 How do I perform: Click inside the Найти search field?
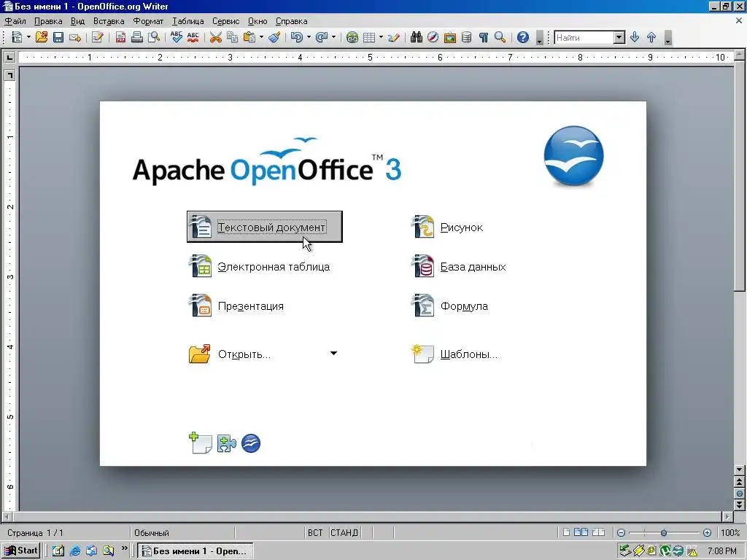584,38
